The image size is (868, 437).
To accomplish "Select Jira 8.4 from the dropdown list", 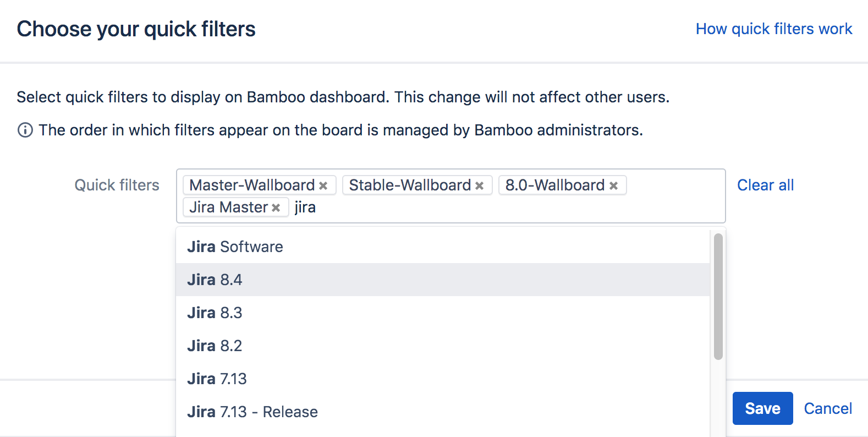I will pyautogui.click(x=215, y=280).
